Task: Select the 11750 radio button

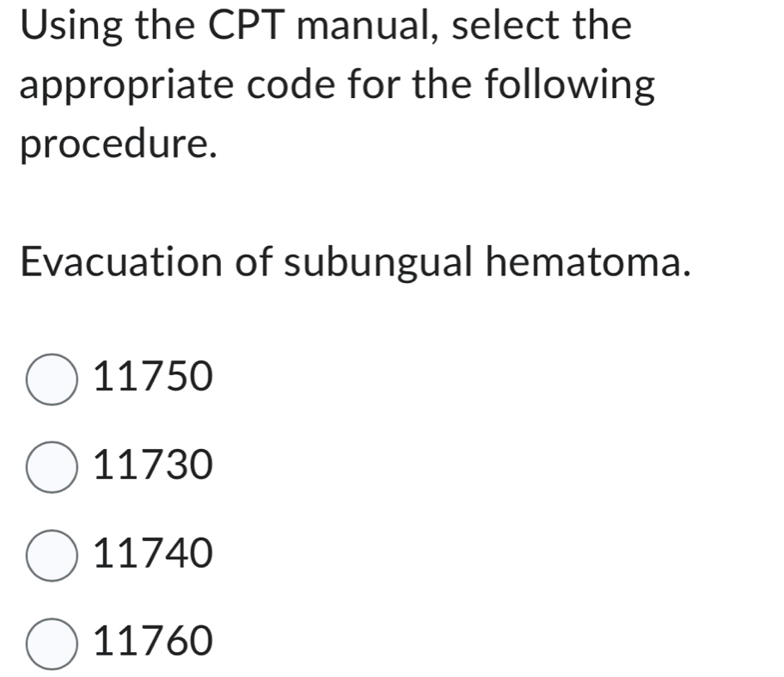Action: [52, 379]
